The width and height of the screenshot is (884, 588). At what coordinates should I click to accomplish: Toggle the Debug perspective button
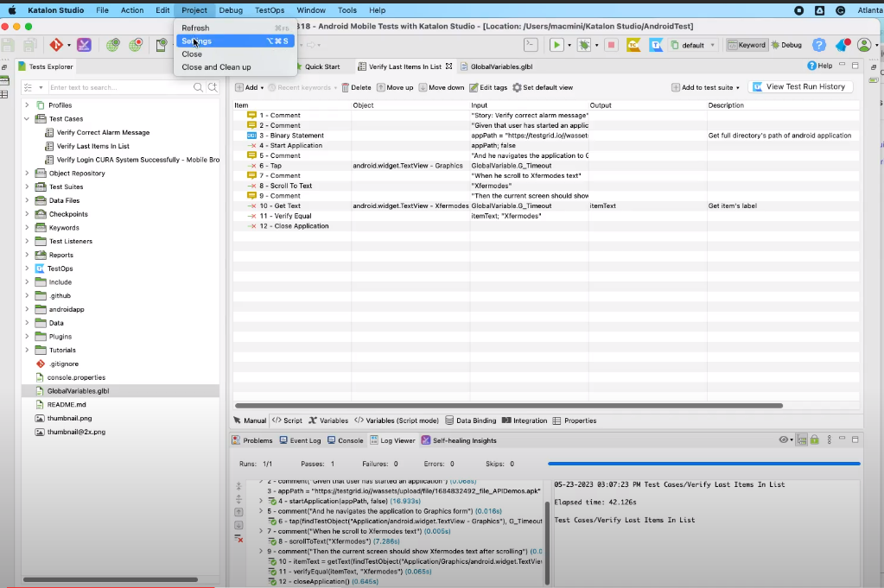(x=786, y=45)
